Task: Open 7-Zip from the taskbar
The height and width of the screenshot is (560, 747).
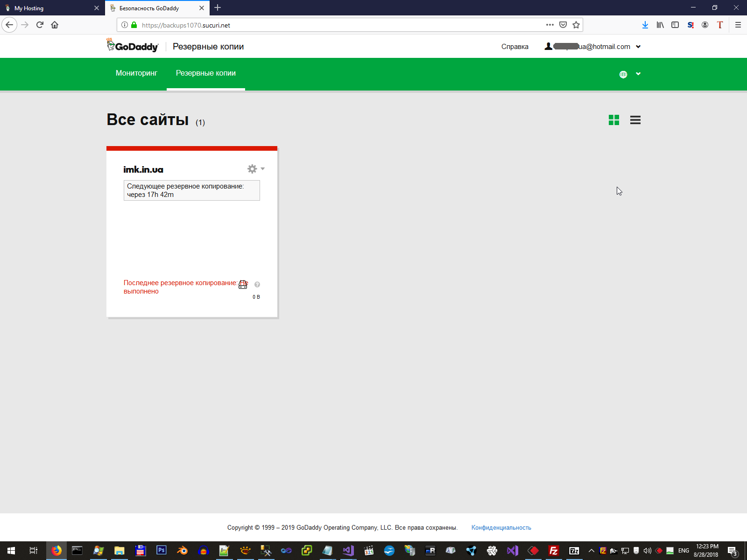Action: 575,551
